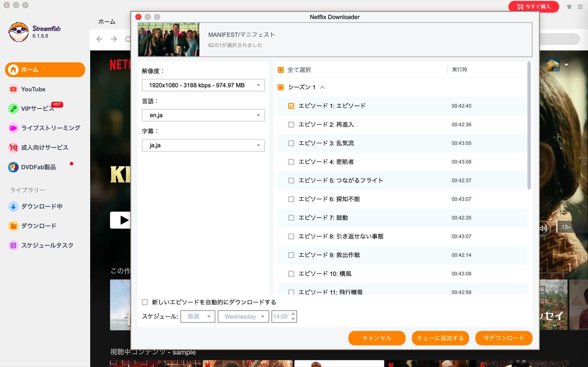The height and width of the screenshot is (367, 588).
Task: Check the Episode 4 密航者 checkbox
Action: click(x=291, y=162)
